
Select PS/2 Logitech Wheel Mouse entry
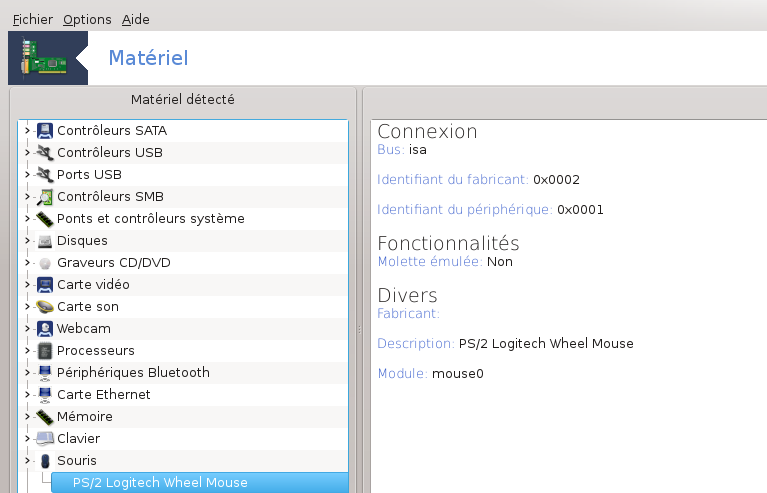pyautogui.click(x=160, y=483)
